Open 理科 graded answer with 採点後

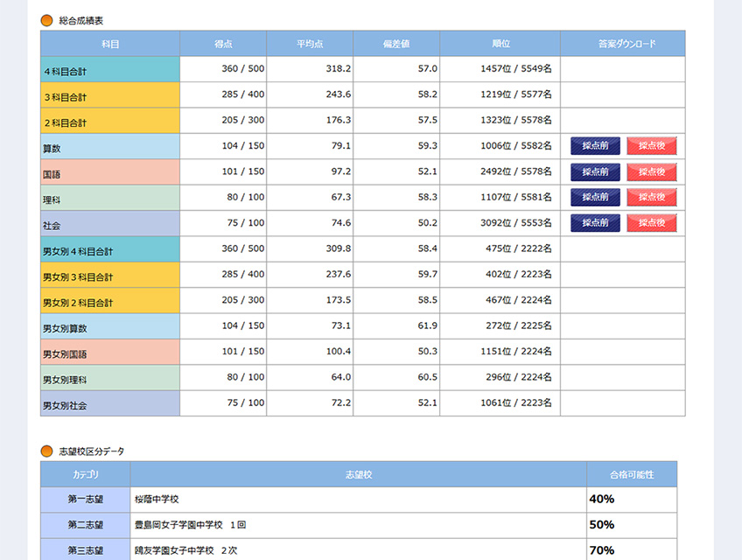pyautogui.click(x=652, y=198)
